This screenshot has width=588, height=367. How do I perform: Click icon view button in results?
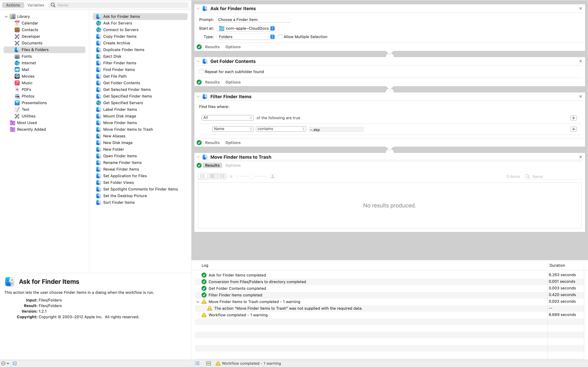202,176
